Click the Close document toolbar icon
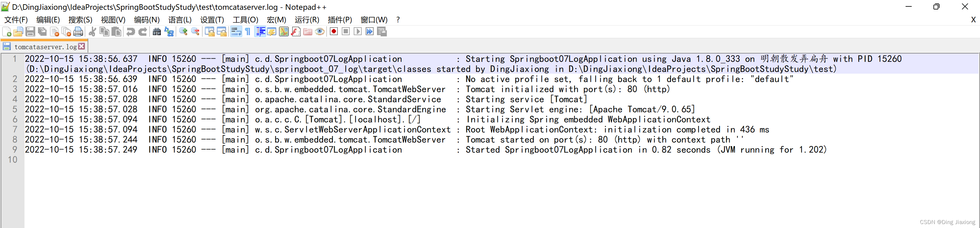 pyautogui.click(x=55, y=32)
